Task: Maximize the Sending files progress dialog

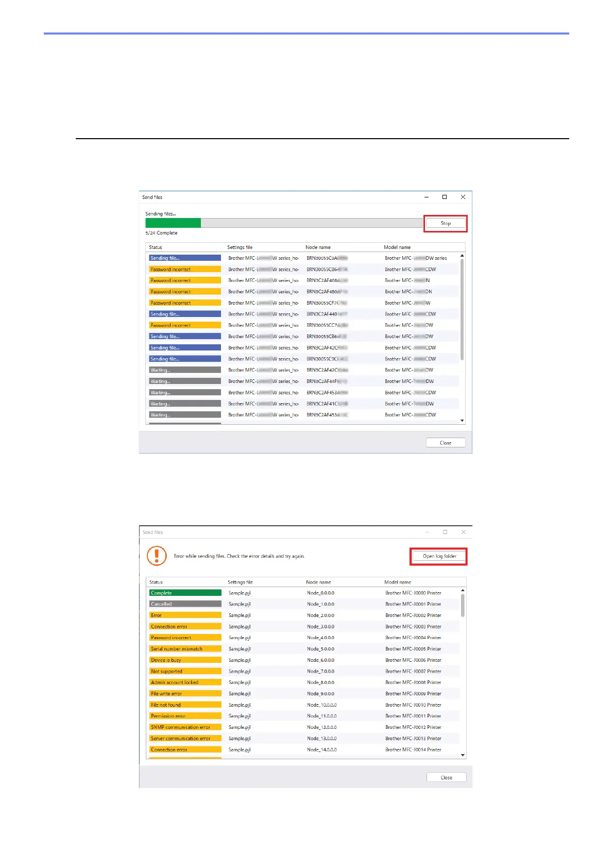Action: [x=445, y=197]
